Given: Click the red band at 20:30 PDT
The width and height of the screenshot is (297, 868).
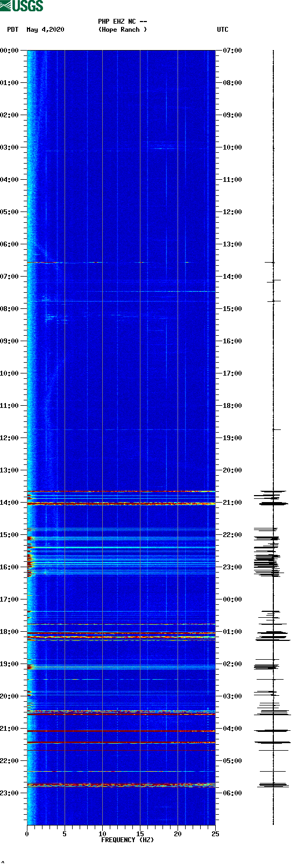Looking at the screenshot, I should click(x=121, y=714).
